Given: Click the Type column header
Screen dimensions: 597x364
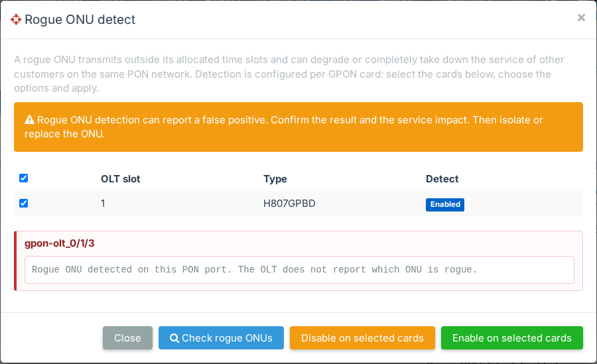Looking at the screenshot, I should pyautogui.click(x=275, y=179).
